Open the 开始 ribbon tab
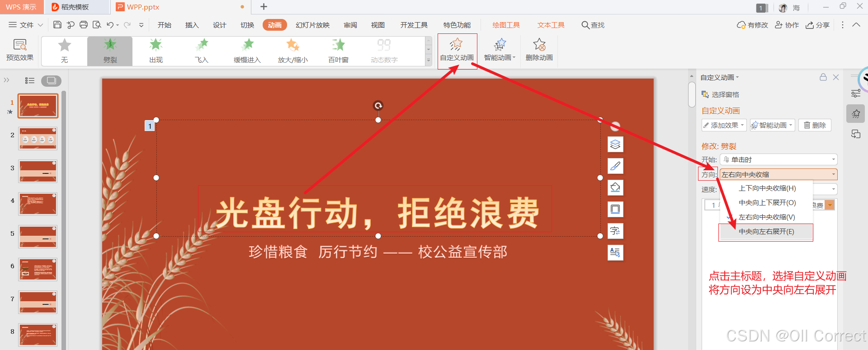This screenshot has width=868, height=350. tap(165, 25)
